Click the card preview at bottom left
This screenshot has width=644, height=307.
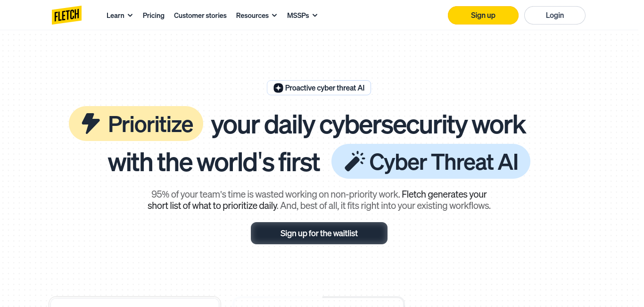135,301
